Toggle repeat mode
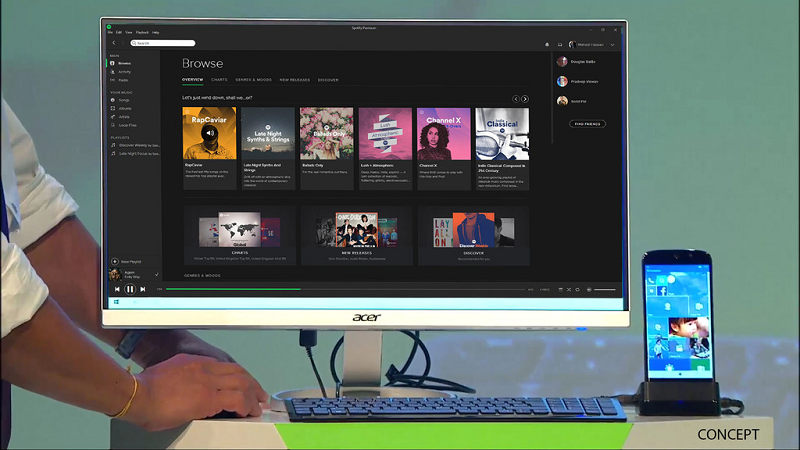 click(x=578, y=289)
